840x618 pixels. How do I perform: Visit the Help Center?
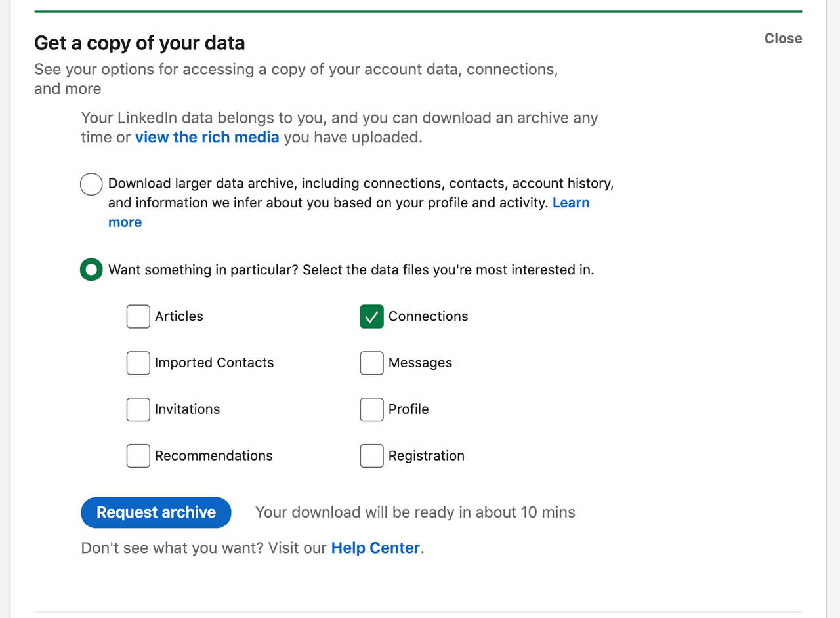click(x=375, y=547)
